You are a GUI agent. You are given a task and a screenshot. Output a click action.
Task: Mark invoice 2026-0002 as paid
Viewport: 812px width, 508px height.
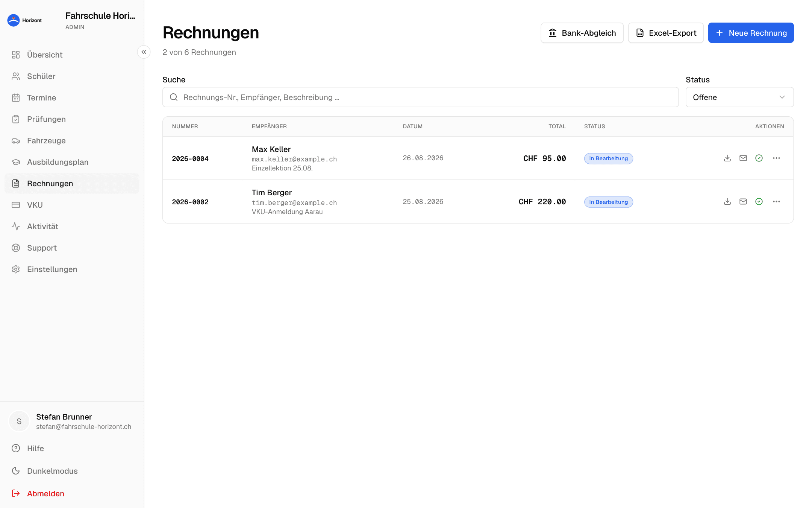pyautogui.click(x=759, y=202)
